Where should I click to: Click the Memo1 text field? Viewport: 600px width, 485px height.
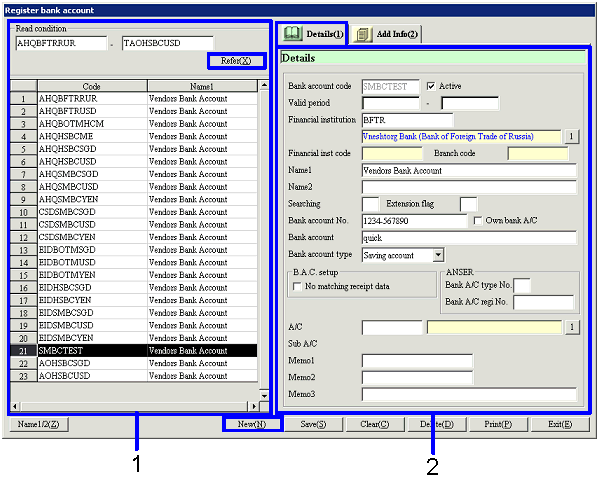[403, 360]
